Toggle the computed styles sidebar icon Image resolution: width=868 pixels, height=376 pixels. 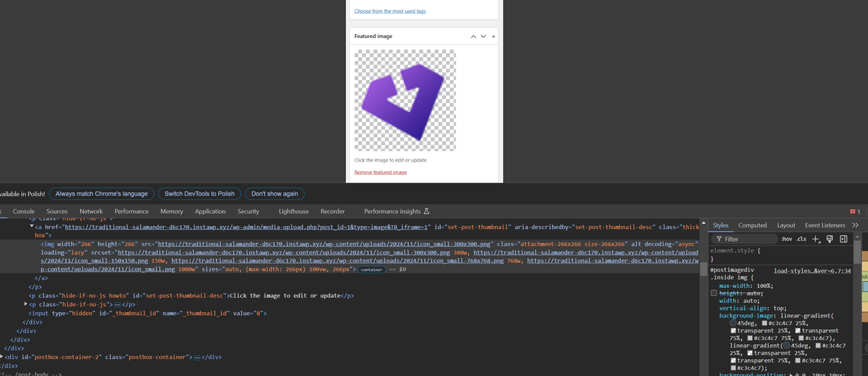(844, 239)
